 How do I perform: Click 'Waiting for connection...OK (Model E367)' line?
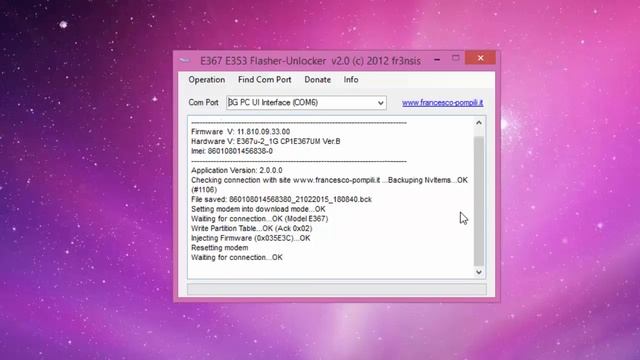coord(260,218)
